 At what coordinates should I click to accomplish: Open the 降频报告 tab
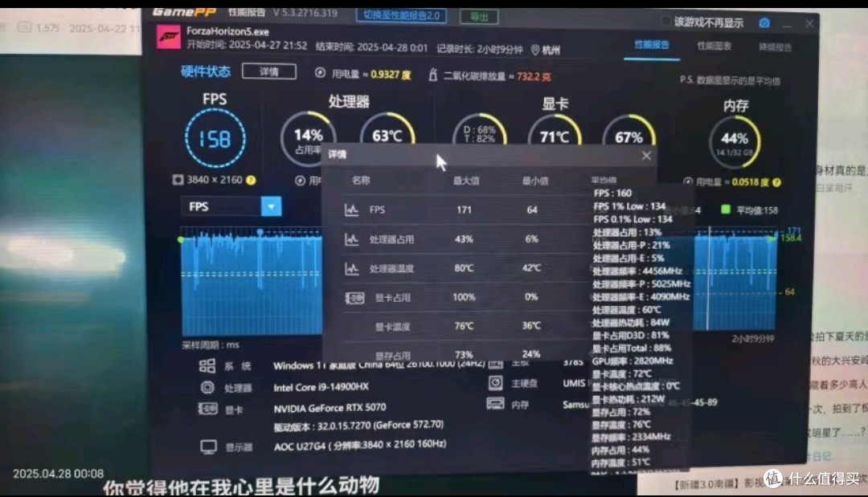775,47
